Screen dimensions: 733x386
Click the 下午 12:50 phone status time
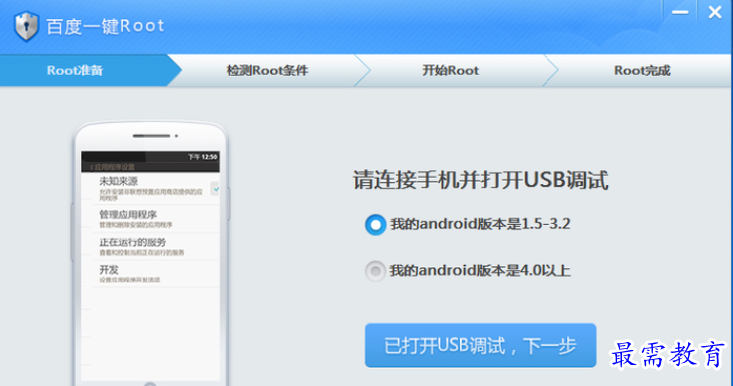[202, 157]
